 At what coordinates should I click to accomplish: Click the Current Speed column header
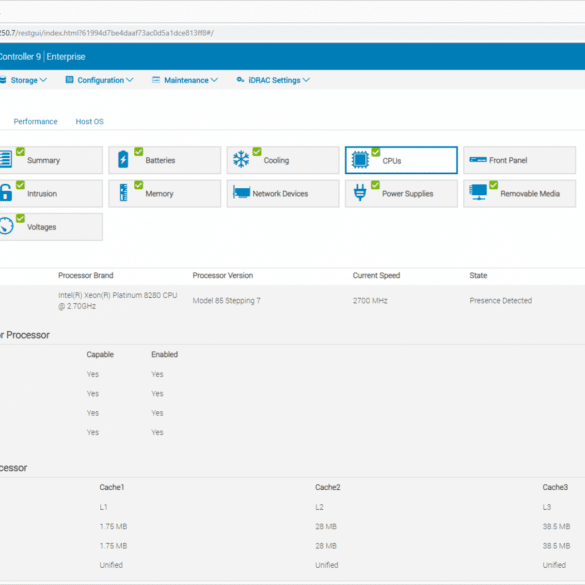point(376,275)
